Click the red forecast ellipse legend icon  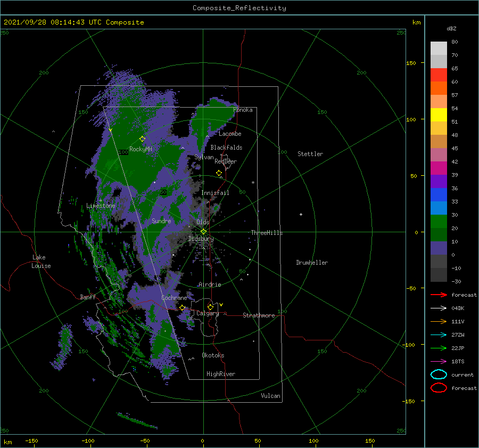[x=439, y=388]
